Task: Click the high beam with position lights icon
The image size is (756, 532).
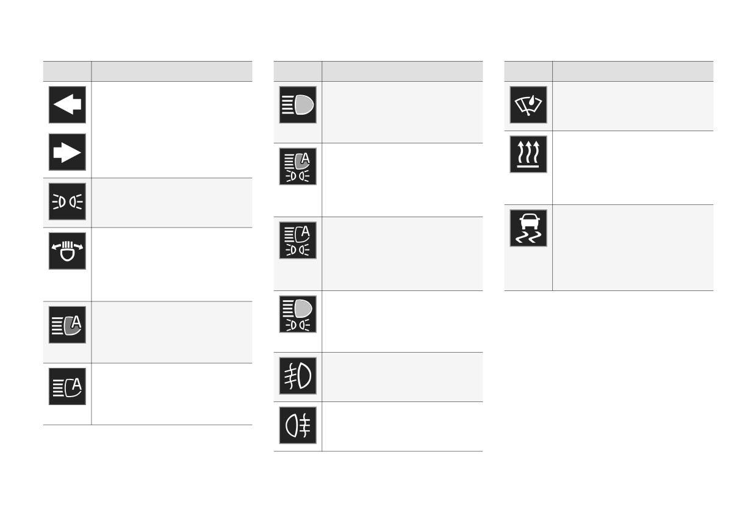Action: (x=298, y=314)
